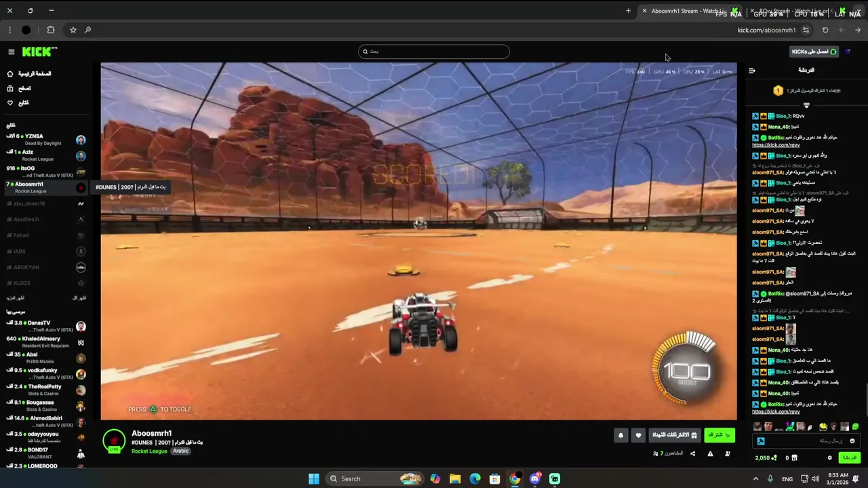Click the 2,050 channel points counter
Viewport: 868px width, 488px height.
(766, 458)
